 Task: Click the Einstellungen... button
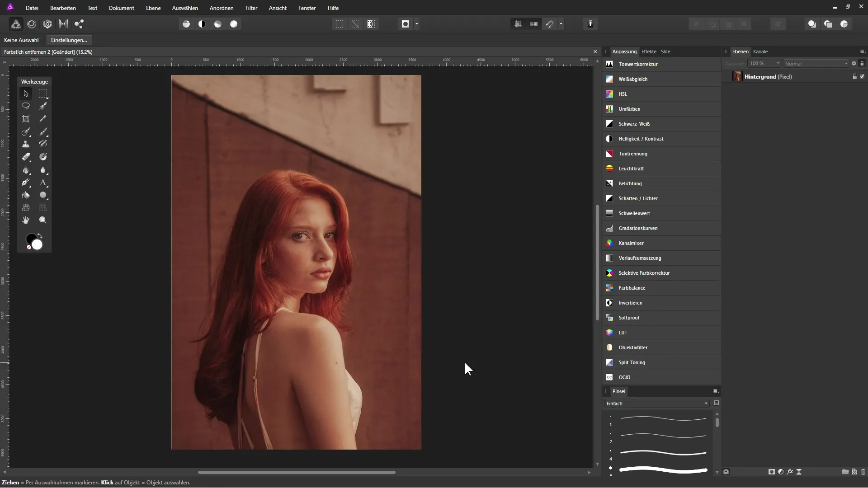(69, 40)
